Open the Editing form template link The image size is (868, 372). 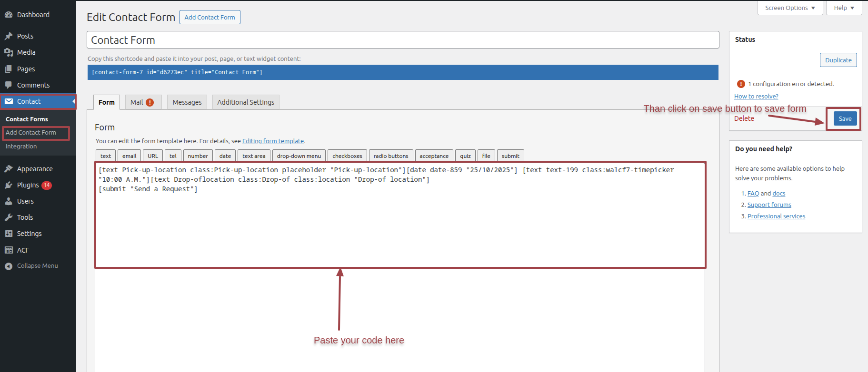point(273,141)
